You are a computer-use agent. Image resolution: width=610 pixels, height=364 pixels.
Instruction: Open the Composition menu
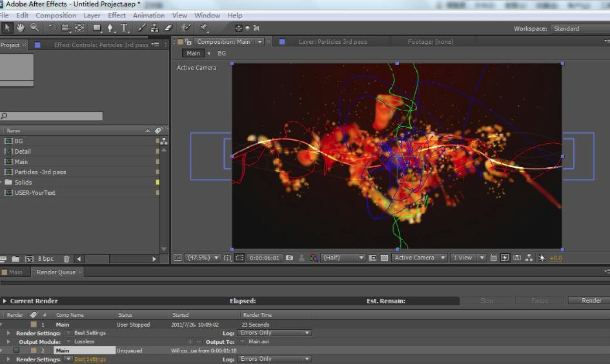56,15
